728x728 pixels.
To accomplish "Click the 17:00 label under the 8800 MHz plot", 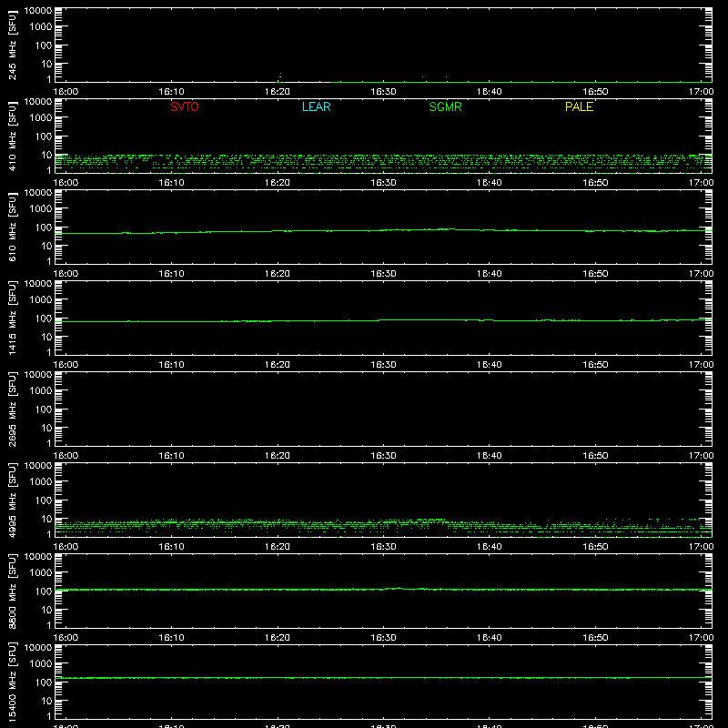I will click(x=701, y=638).
